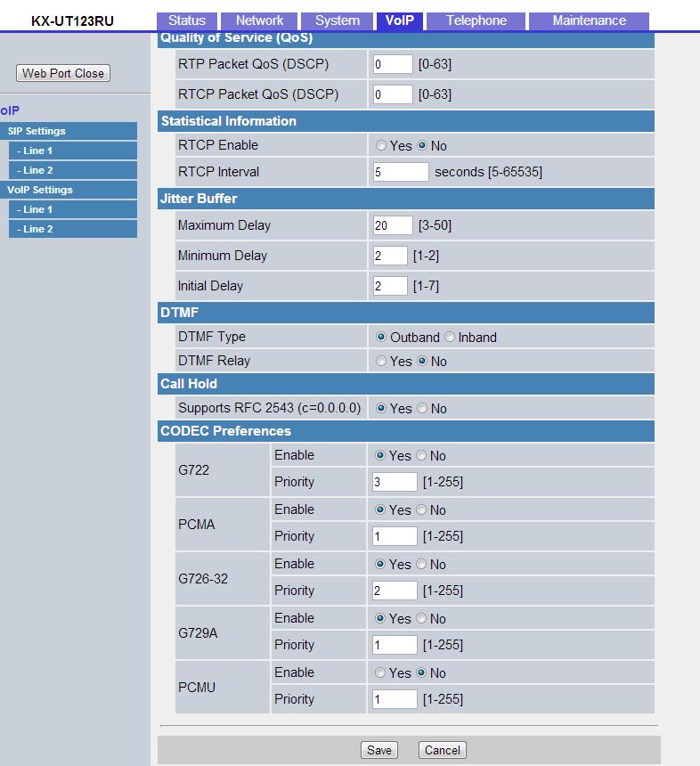
Task: Open the Telephone tab
Action: click(476, 20)
